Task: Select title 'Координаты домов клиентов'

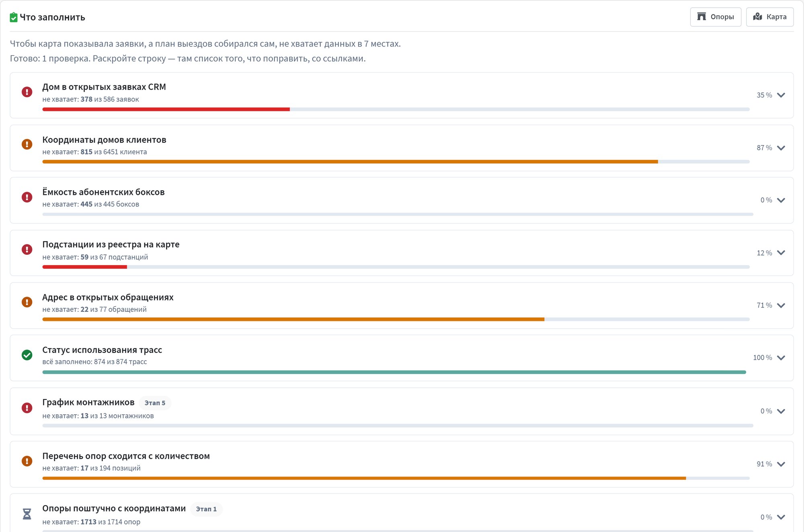Action: point(104,140)
